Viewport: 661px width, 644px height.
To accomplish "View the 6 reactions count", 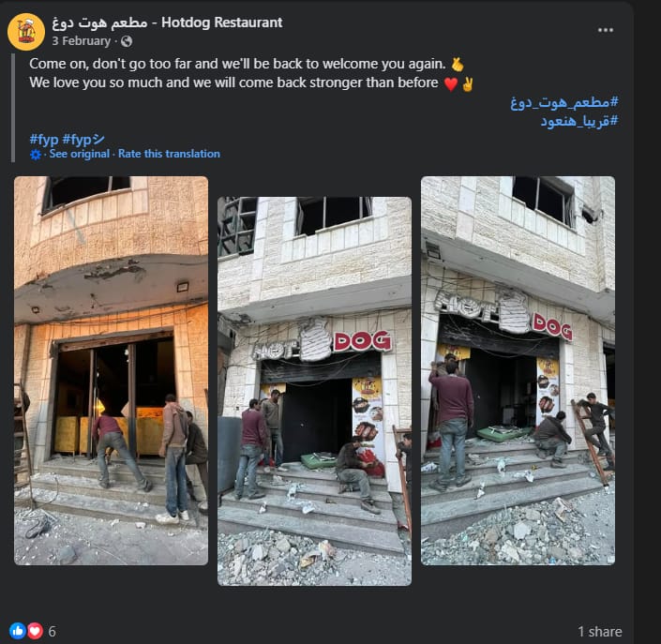I will pyautogui.click(x=52, y=632).
